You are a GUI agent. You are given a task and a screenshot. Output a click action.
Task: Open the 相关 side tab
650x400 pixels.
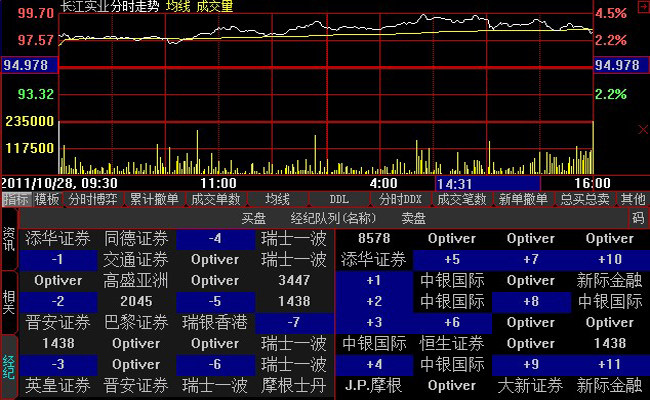pos(9,302)
